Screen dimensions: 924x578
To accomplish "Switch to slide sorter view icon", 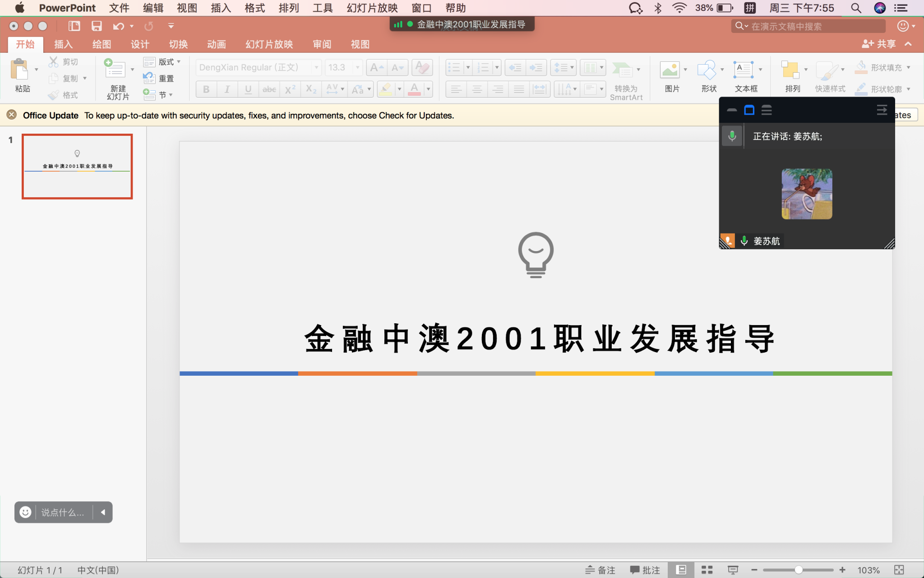I will (x=707, y=570).
